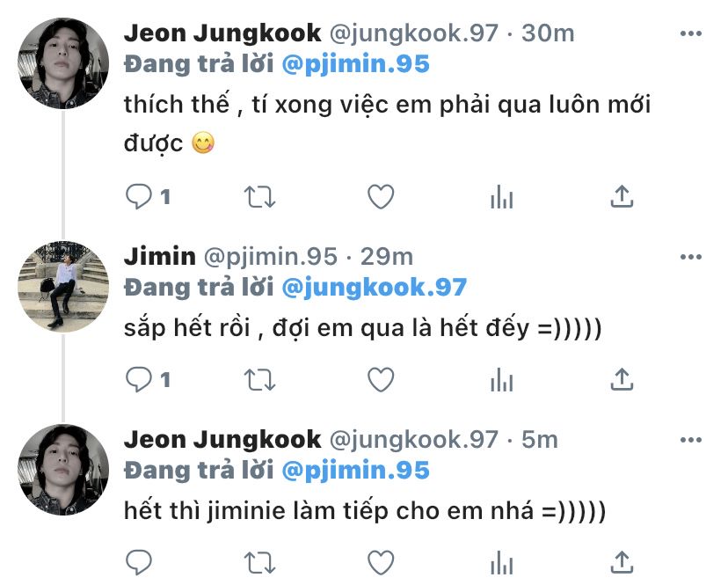View analytics of Jimin's tweet
Viewport: 728px width, 585px height.
point(501,379)
